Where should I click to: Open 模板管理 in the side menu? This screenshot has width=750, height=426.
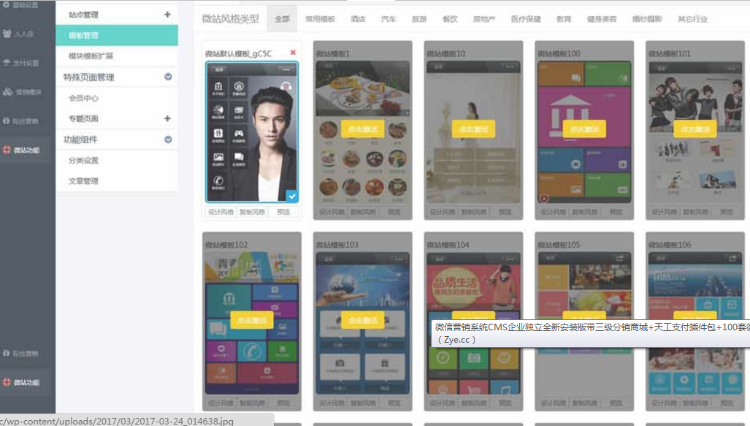click(x=117, y=35)
